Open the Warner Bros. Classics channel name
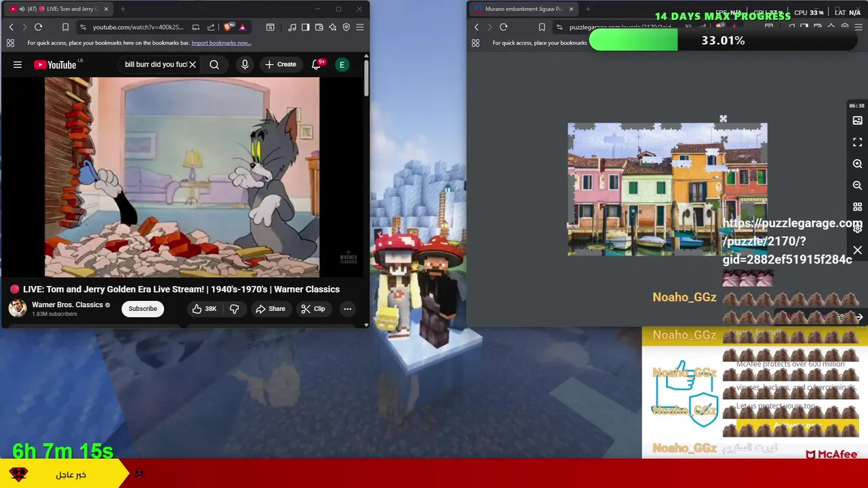Viewport: 868px width, 488px height. pyautogui.click(x=67, y=305)
